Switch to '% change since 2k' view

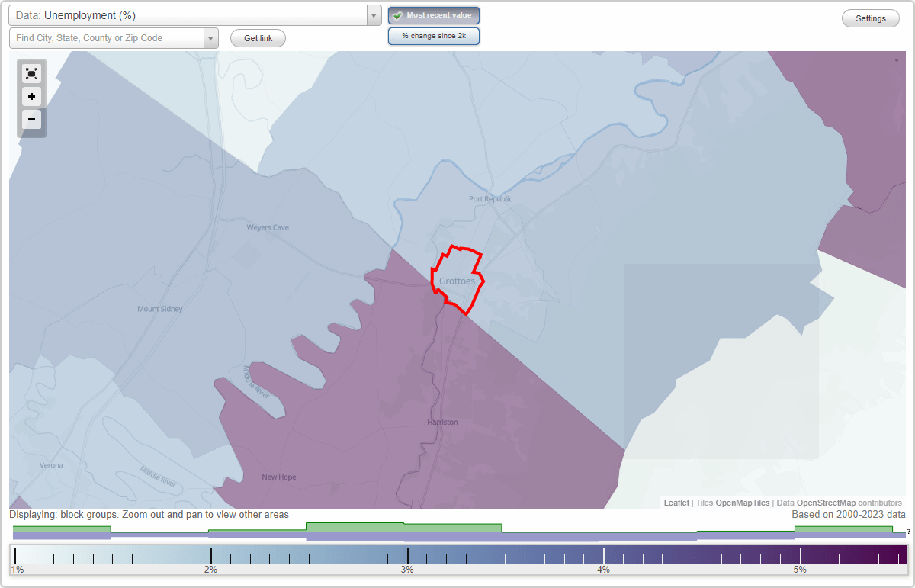[x=434, y=35]
